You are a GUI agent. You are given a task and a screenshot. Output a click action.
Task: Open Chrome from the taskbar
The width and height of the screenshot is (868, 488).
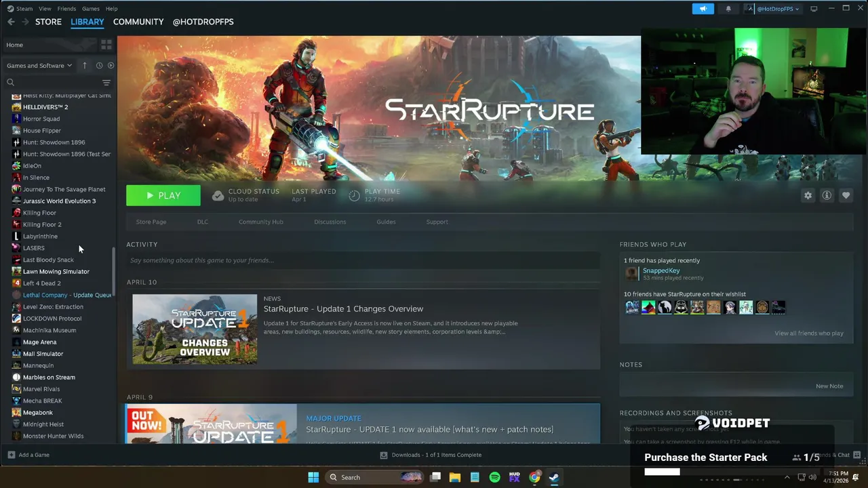pos(534,477)
